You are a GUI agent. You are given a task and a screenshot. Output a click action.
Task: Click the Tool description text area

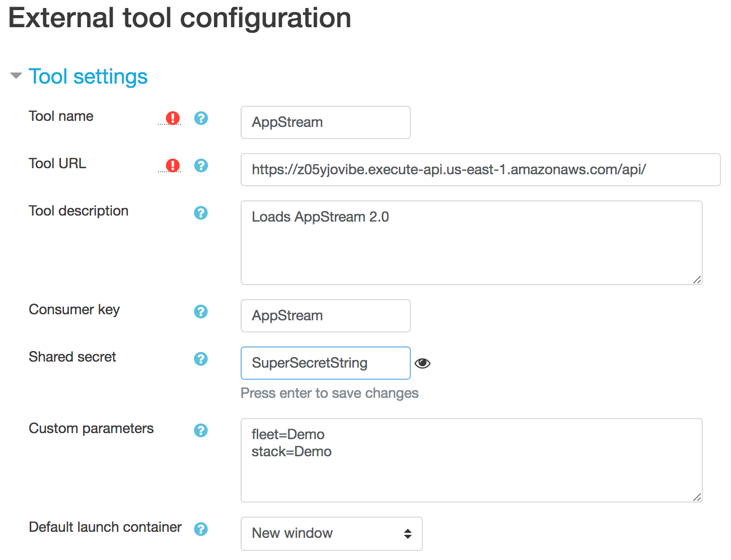click(471, 243)
